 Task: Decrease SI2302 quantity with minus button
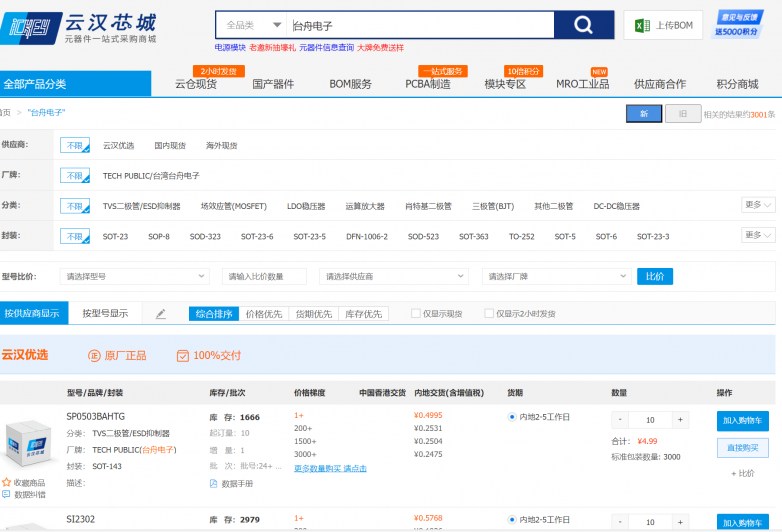(x=620, y=522)
